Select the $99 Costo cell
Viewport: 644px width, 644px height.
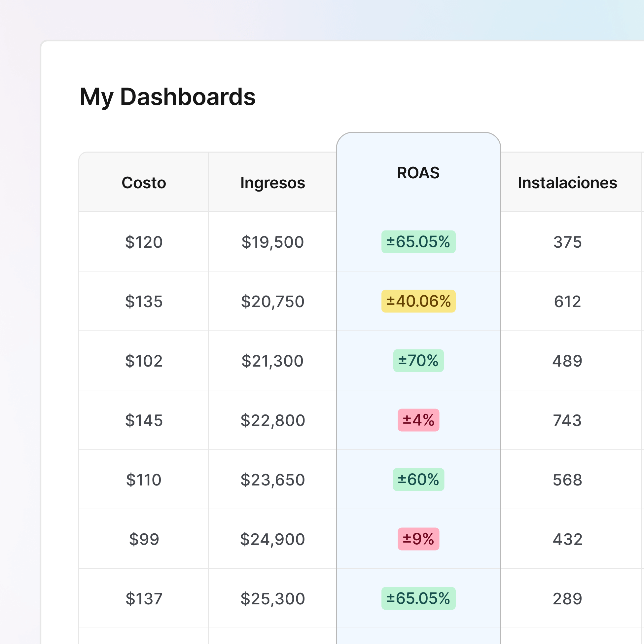pyautogui.click(x=143, y=539)
